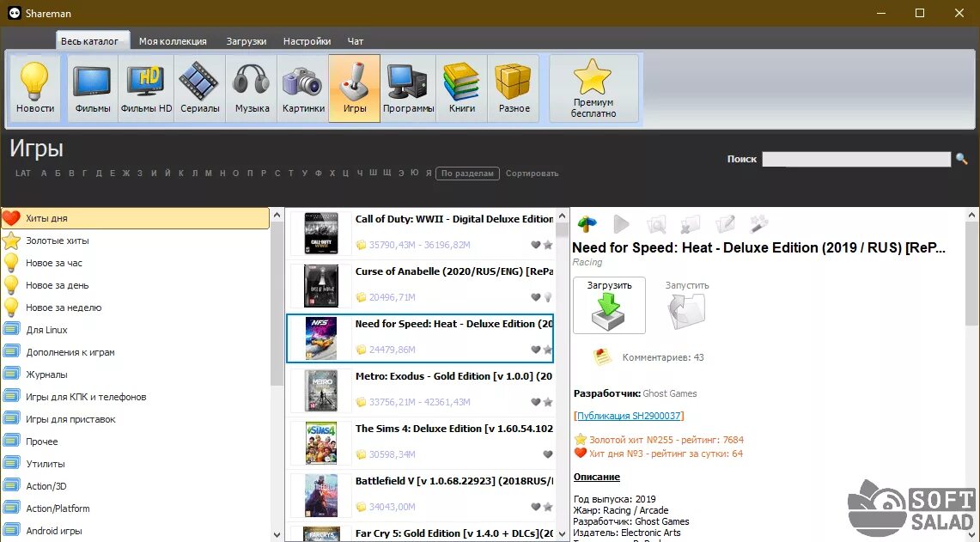
Task: Click the search magnifier icon
Action: [x=961, y=160]
